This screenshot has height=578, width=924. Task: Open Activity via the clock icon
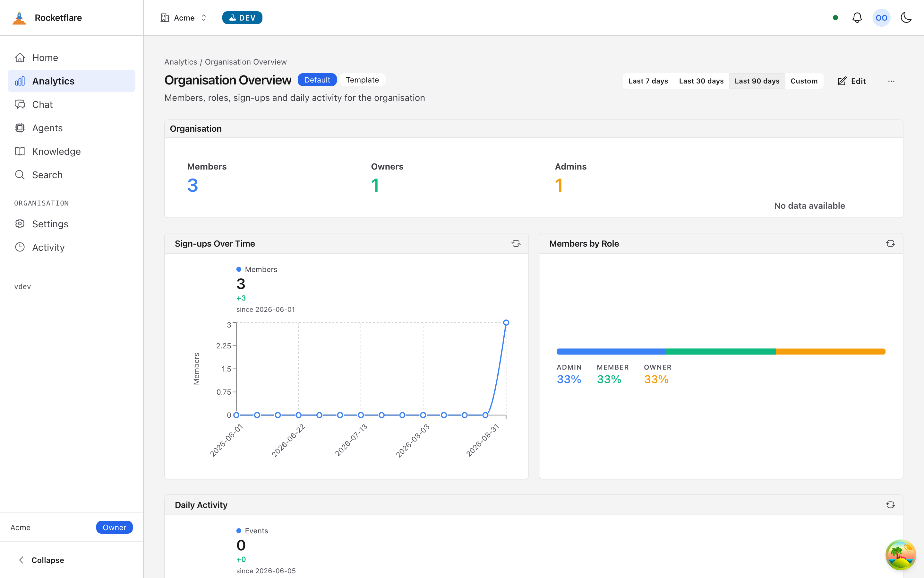pyautogui.click(x=20, y=247)
